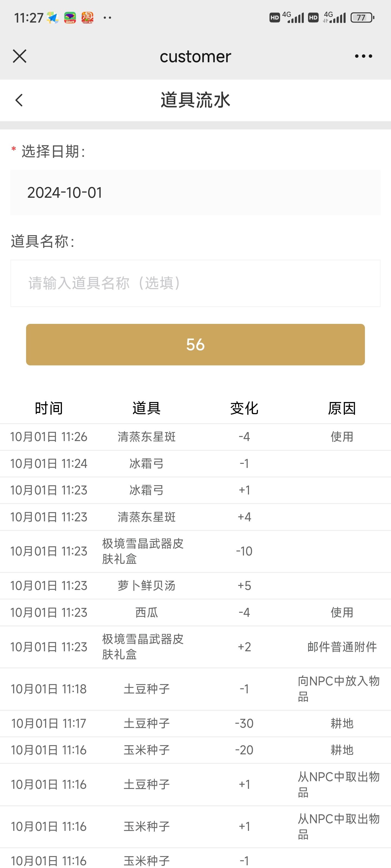The image size is (391, 868).
Task: Go back using the left chevron arrow
Action: [19, 100]
